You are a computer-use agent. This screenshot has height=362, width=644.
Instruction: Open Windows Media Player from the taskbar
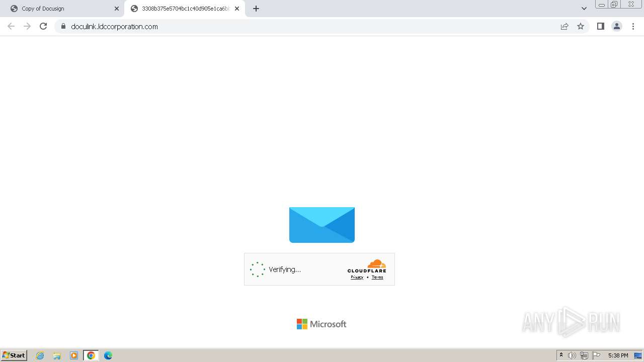coord(74,355)
